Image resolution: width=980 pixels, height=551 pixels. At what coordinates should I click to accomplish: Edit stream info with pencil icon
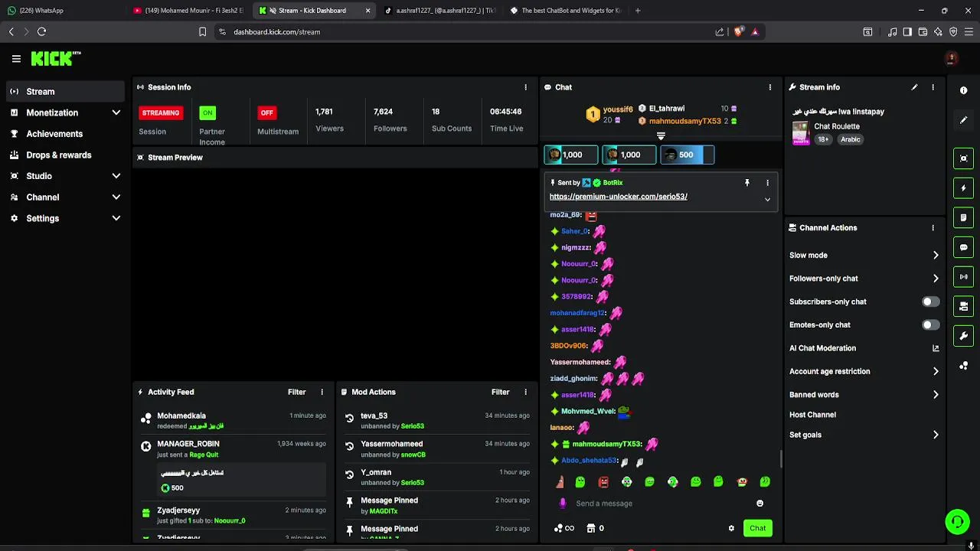[914, 87]
